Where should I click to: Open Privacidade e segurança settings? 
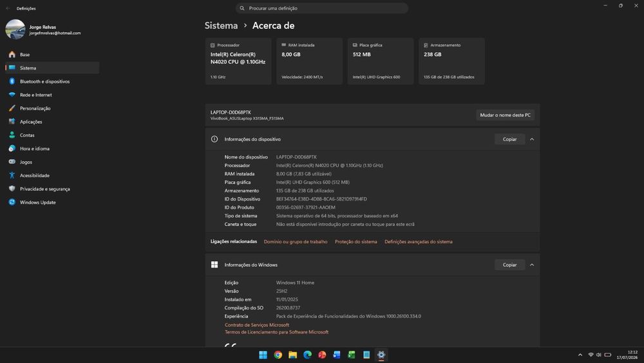click(x=52, y=189)
